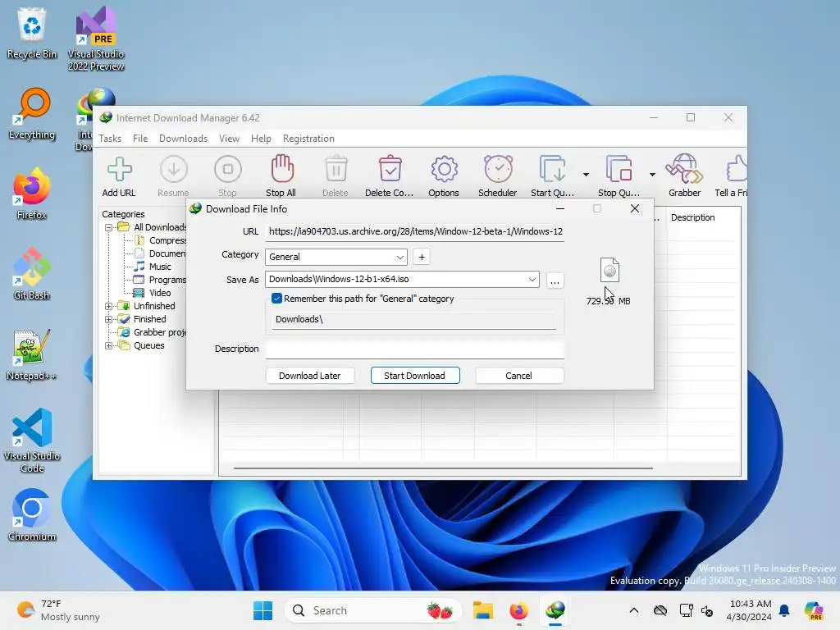This screenshot has height=630, width=840.
Task: Open the View menu
Action: 229,138
